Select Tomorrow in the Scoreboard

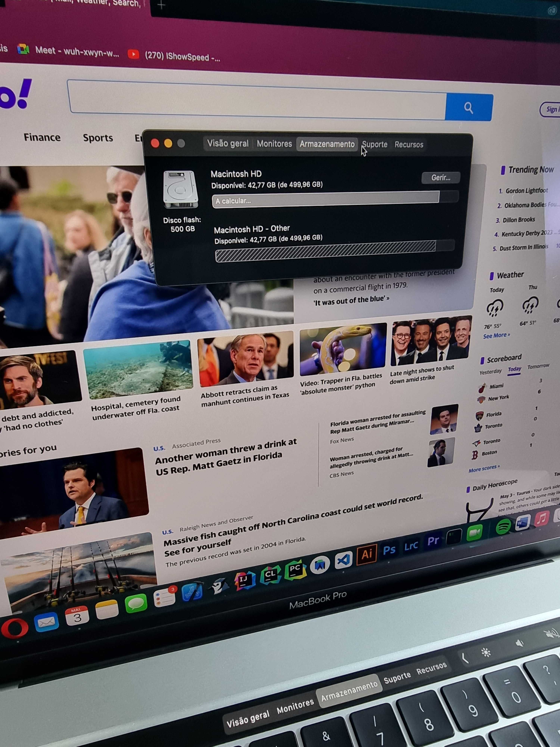pyautogui.click(x=538, y=366)
